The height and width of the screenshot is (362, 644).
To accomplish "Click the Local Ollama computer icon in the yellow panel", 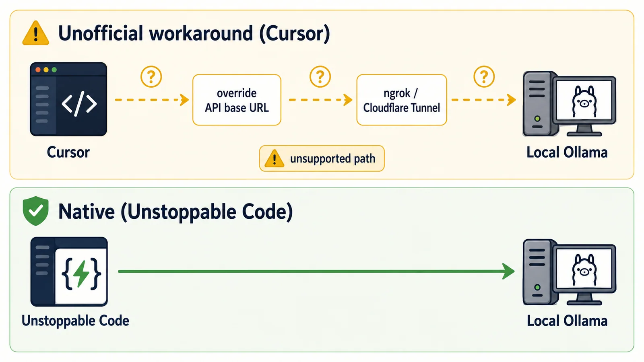I will (x=569, y=104).
